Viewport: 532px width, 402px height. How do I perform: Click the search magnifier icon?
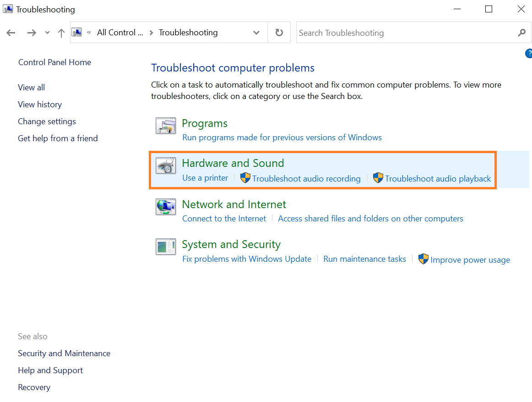tap(521, 33)
